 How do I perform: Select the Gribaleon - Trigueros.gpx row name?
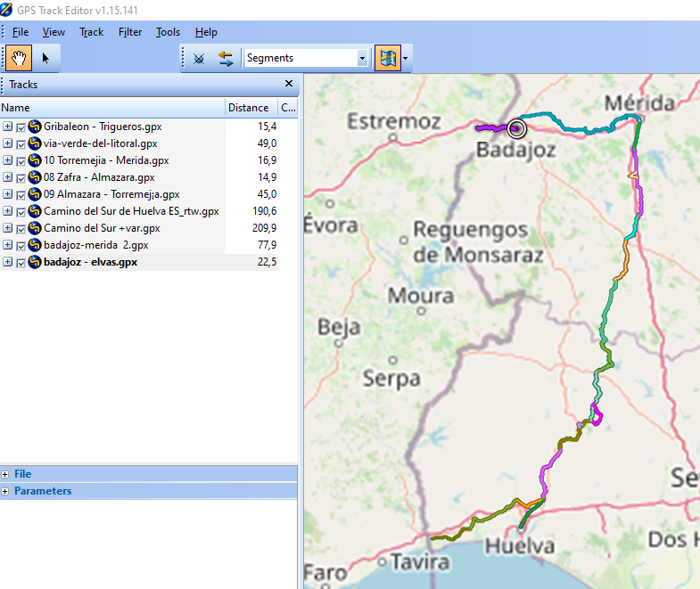click(103, 127)
